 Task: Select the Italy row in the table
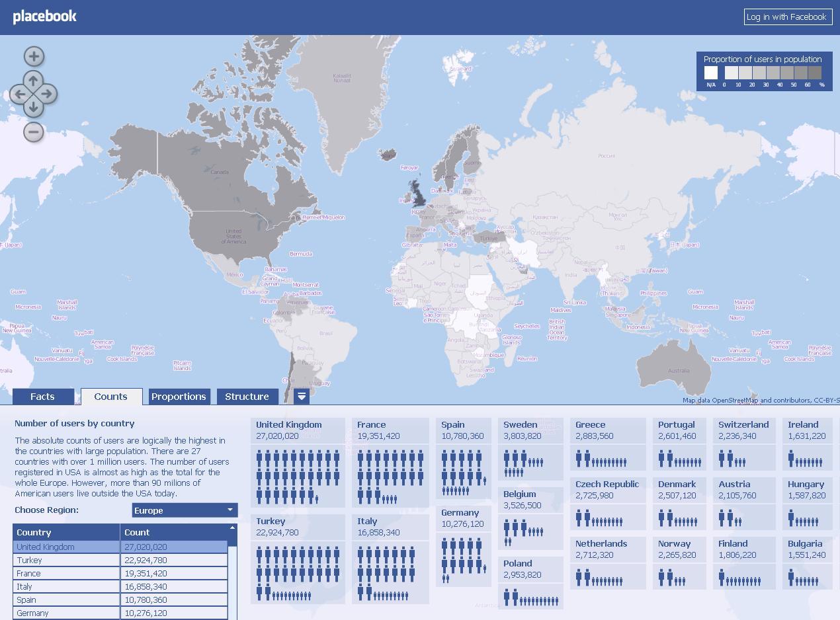(x=120, y=586)
